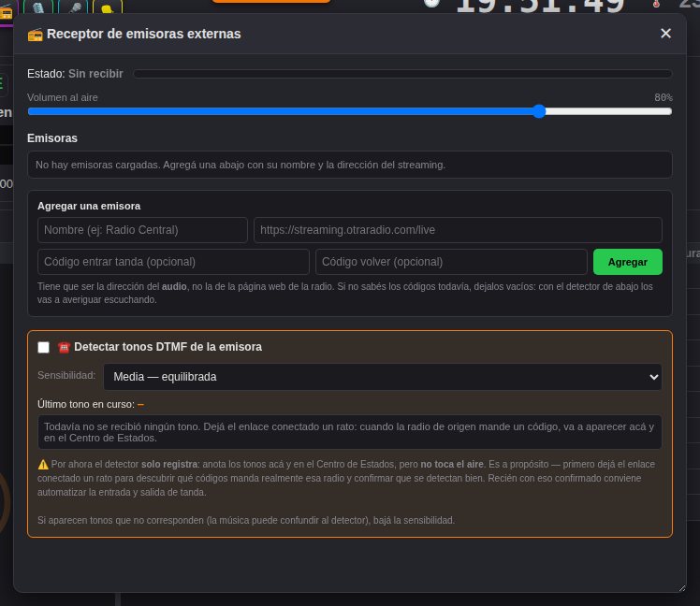
Task: Click the 'No hay emisoras cargadas' message
Action: point(350,165)
